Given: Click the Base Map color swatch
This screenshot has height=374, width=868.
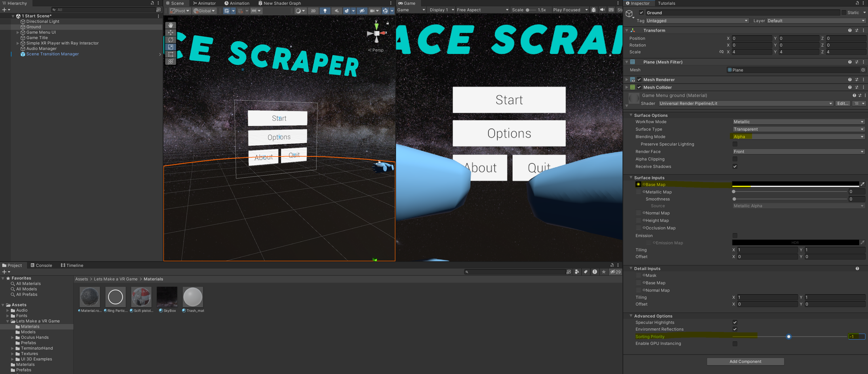Looking at the screenshot, I should 795,184.
